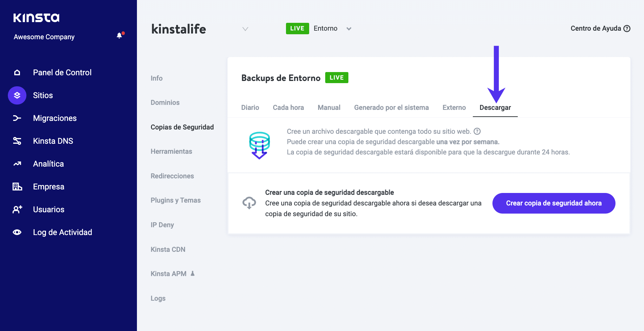The height and width of the screenshot is (331, 644).
Task: Switch to the Cada hora tab
Action: click(288, 108)
